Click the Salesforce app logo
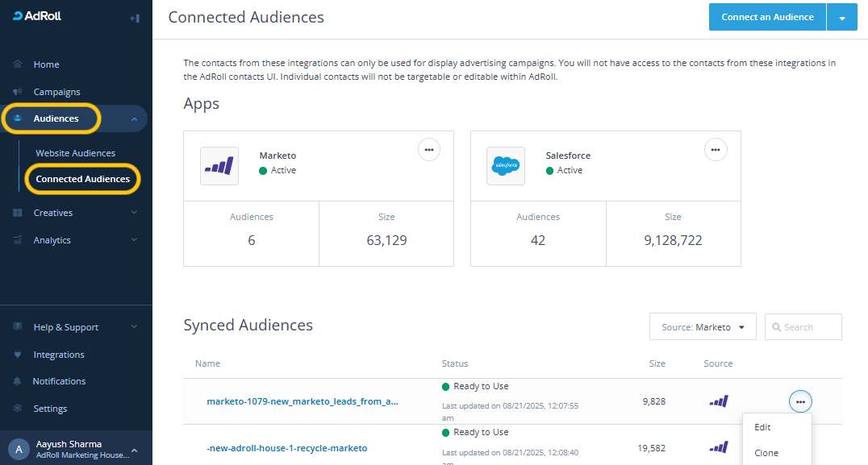 point(506,166)
